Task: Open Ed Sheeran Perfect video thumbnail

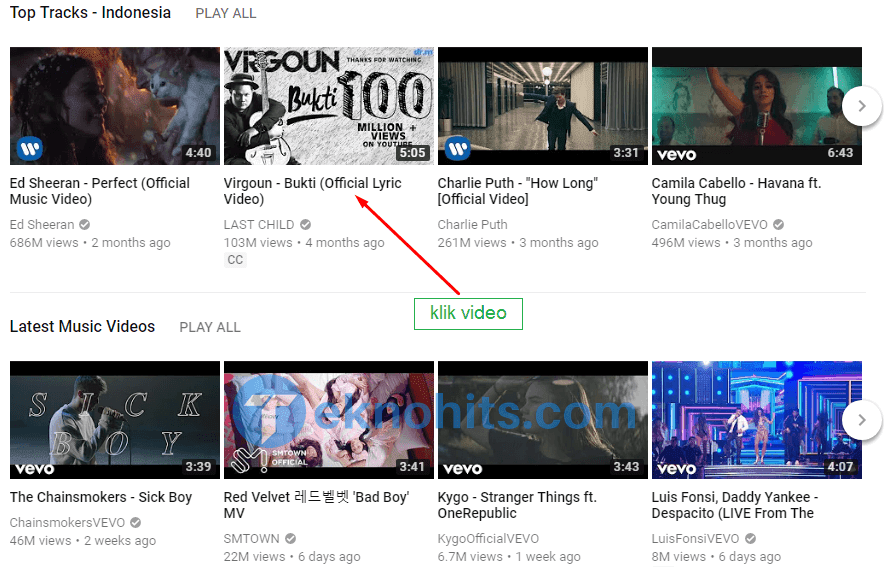Action: click(115, 106)
